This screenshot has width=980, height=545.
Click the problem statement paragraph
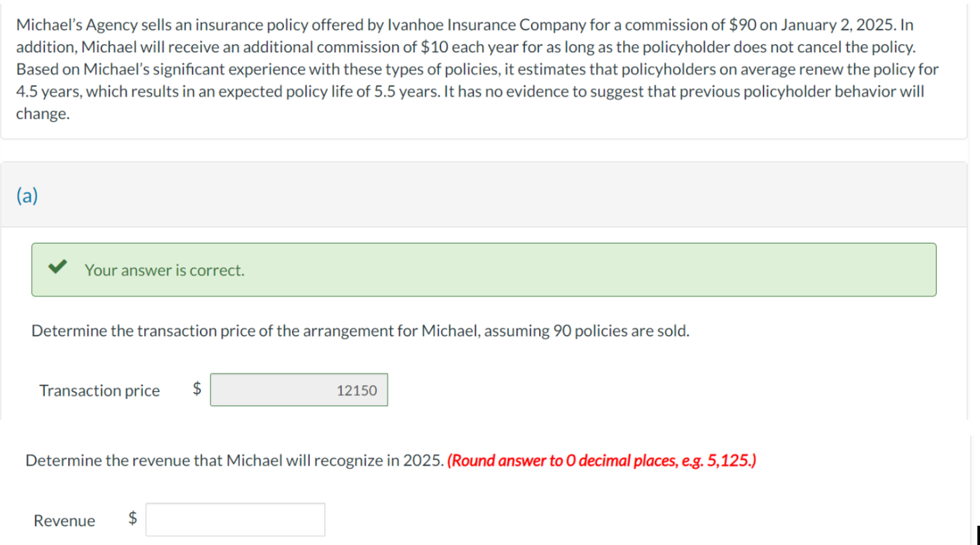point(464,68)
